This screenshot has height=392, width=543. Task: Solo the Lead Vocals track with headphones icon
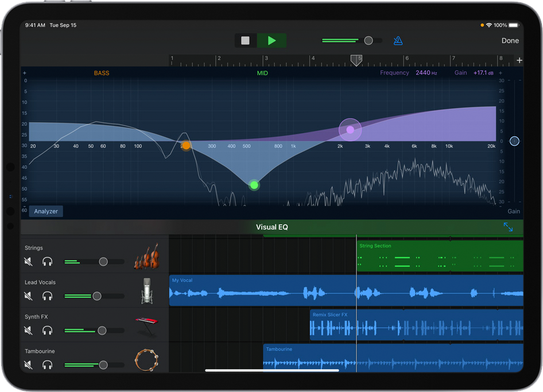[48, 296]
